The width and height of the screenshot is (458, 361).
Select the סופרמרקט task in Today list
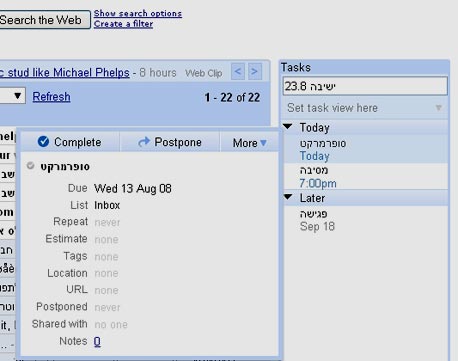[x=365, y=149]
